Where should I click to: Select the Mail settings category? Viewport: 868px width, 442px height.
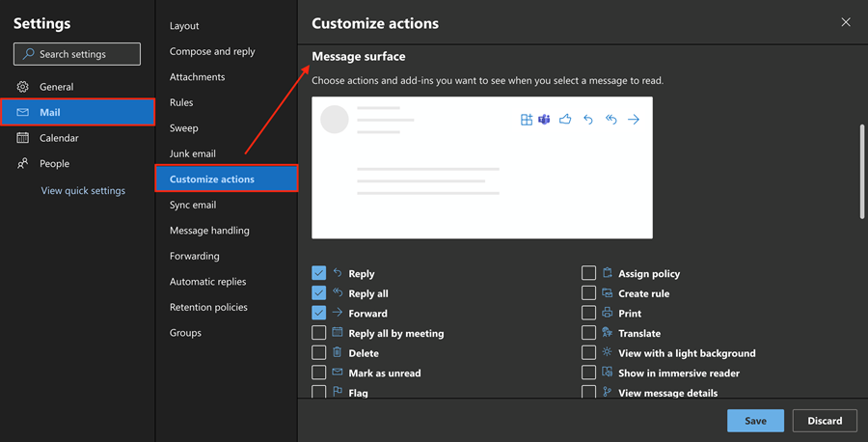tap(77, 113)
